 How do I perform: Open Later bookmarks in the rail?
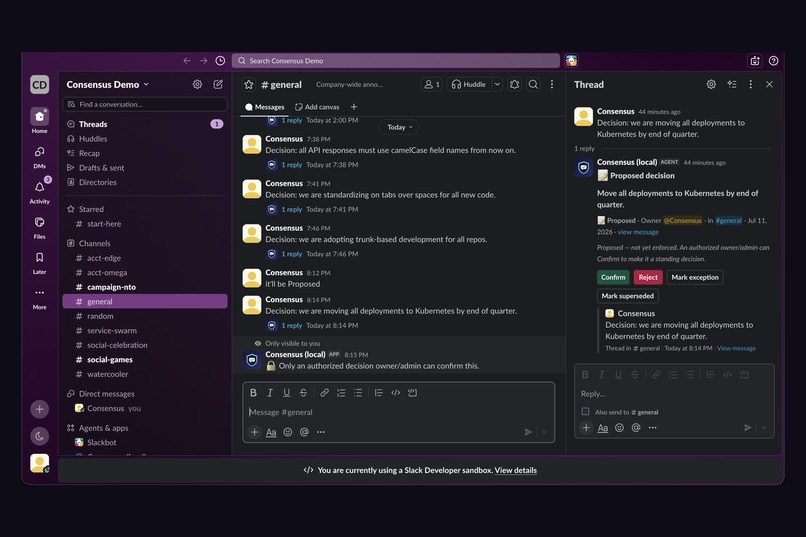[40, 262]
